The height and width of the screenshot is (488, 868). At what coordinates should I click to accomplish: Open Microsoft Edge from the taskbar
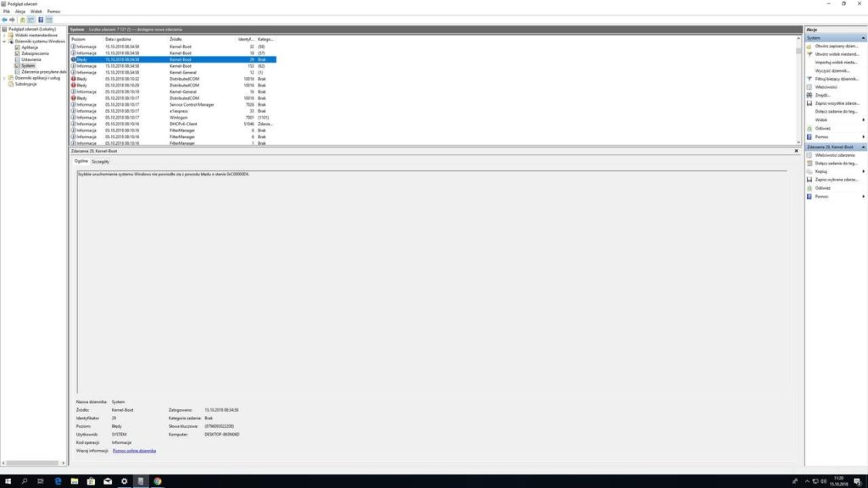pos(58,481)
